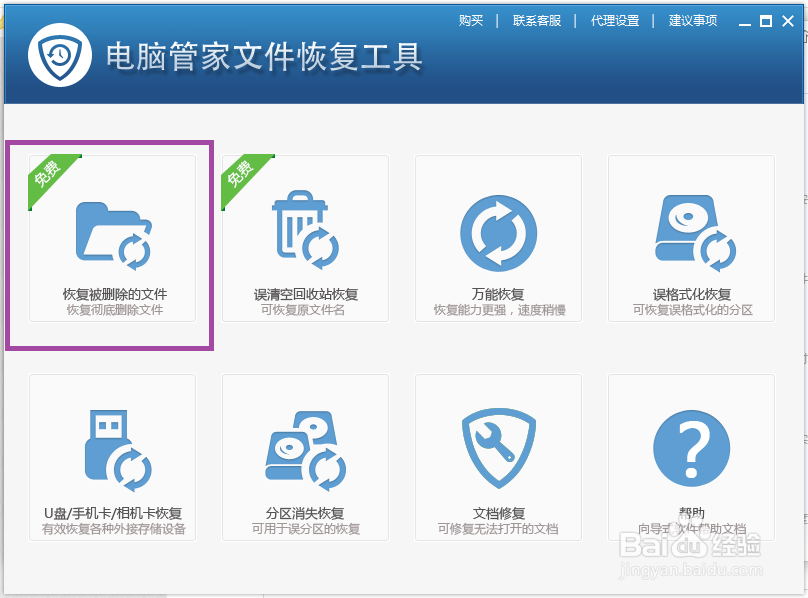The width and height of the screenshot is (808, 598).
Task: Select the 文档修复 label text
Action: (x=499, y=513)
